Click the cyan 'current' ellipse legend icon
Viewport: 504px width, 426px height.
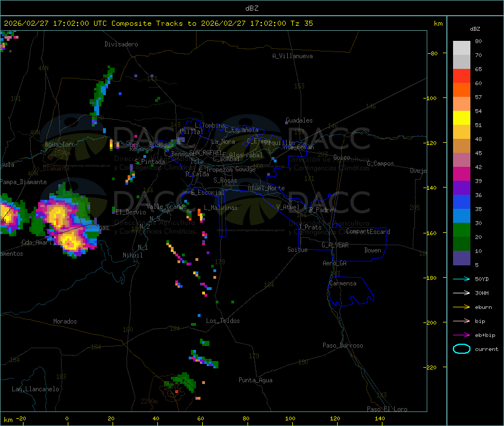[x=461, y=349]
